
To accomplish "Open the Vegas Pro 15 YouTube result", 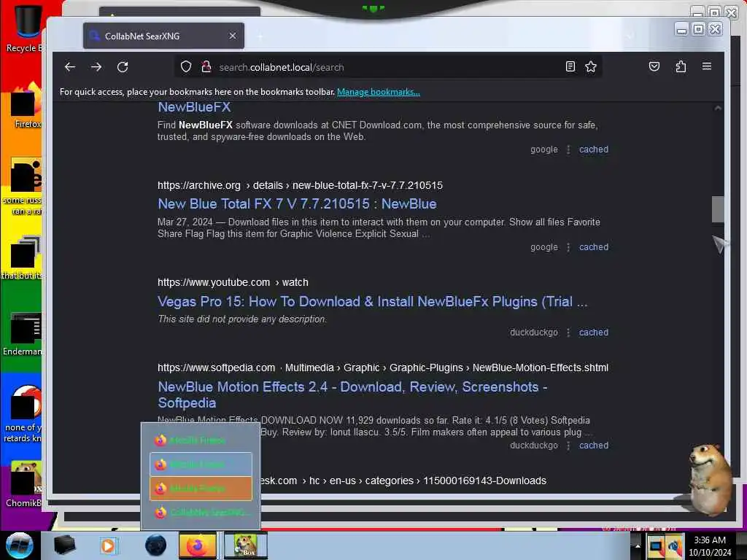I will point(373,301).
